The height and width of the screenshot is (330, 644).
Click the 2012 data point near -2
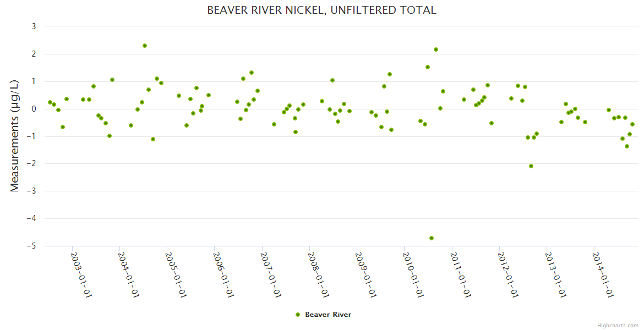[x=531, y=166]
